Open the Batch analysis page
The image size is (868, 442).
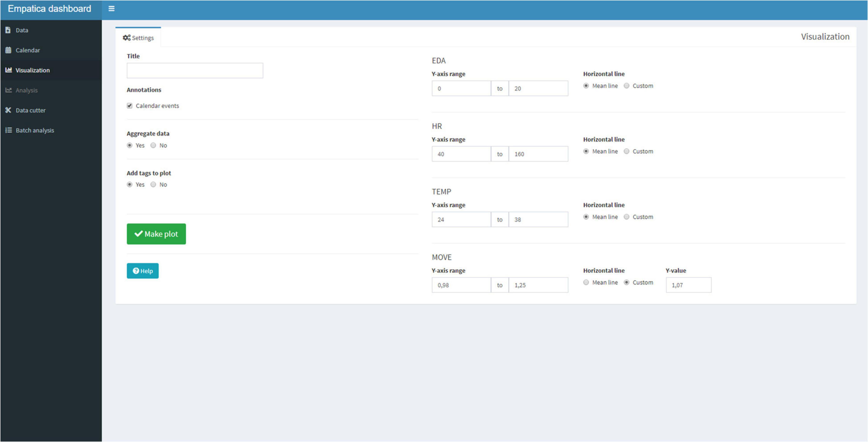(x=51, y=130)
